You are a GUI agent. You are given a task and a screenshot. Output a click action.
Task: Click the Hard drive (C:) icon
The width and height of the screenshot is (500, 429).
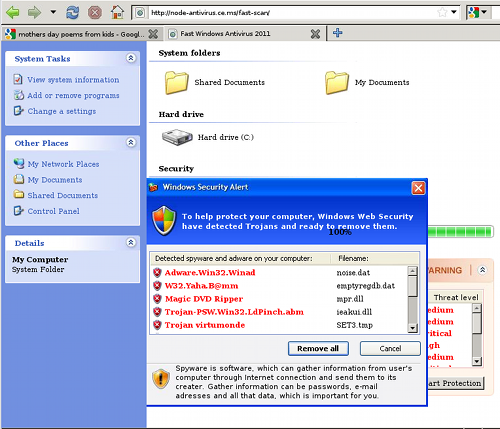pos(177,137)
